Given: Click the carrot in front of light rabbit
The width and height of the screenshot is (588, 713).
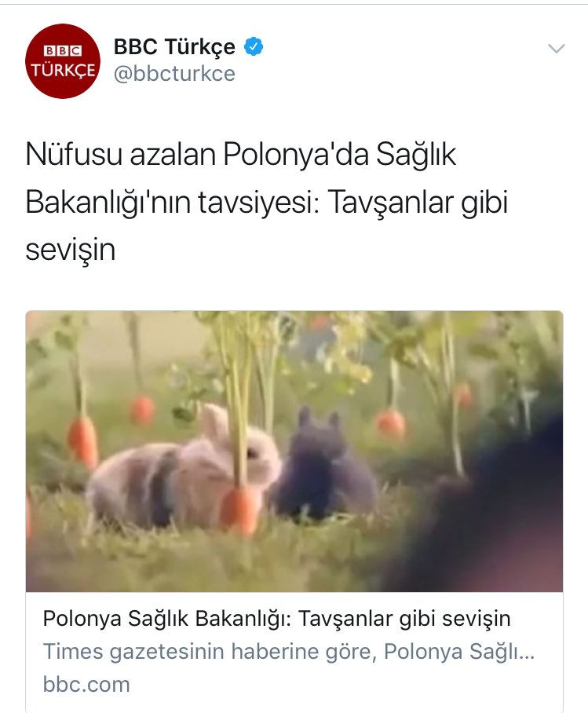Looking at the screenshot, I should (239, 510).
